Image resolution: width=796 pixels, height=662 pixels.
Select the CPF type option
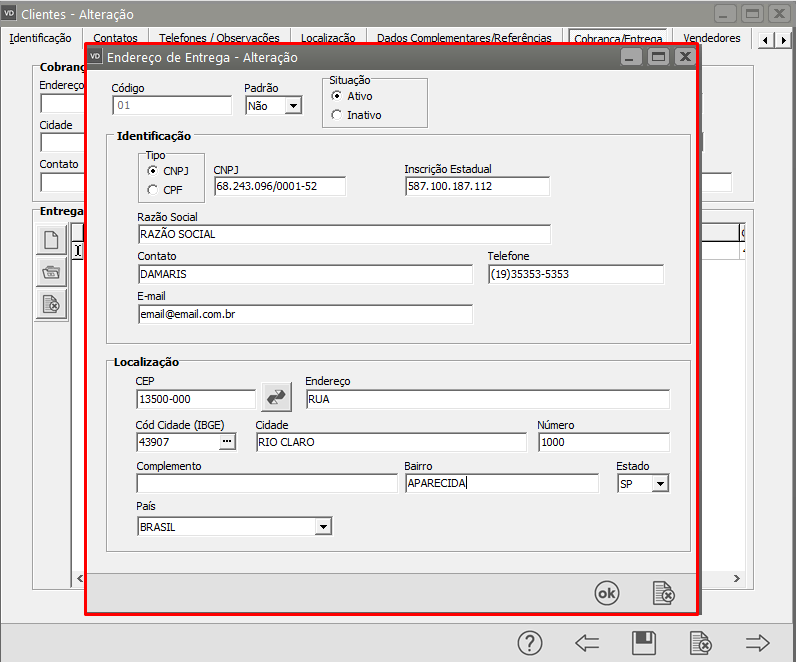[153, 189]
